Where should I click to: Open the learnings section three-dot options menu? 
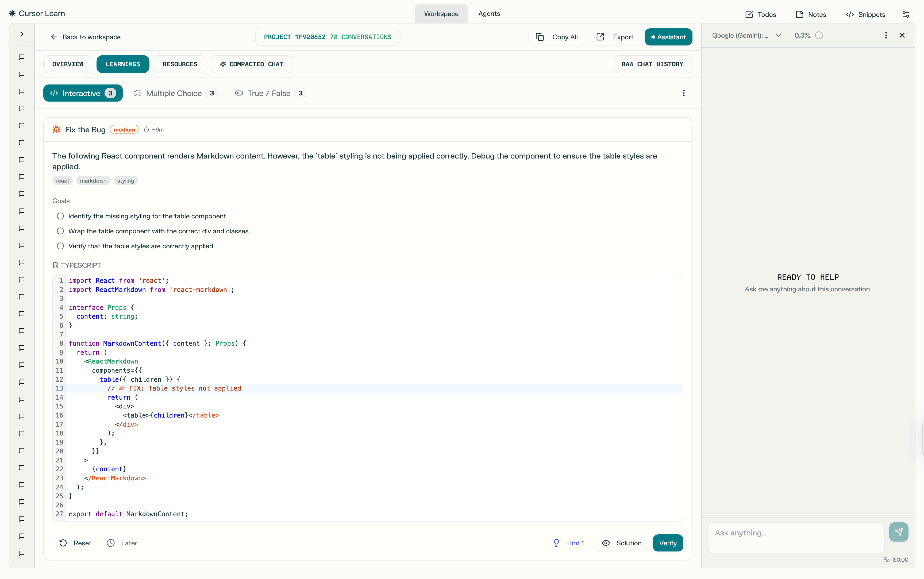pos(684,93)
